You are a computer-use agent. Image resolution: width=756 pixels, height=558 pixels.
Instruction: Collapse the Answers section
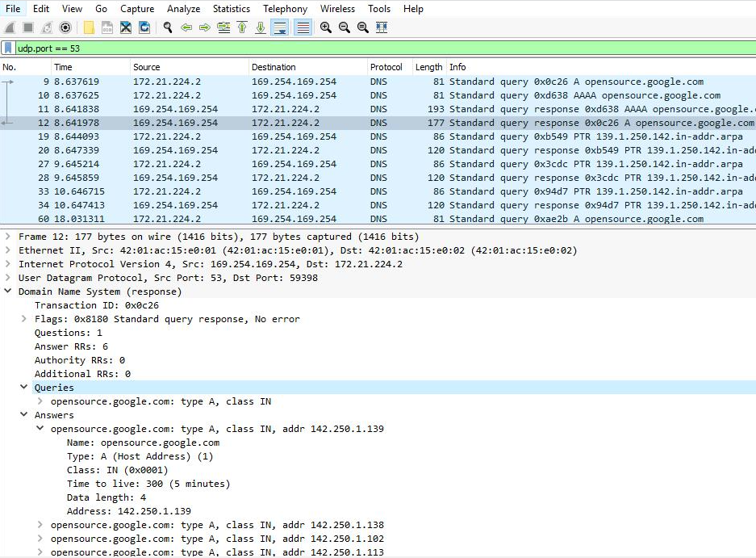(x=23, y=414)
